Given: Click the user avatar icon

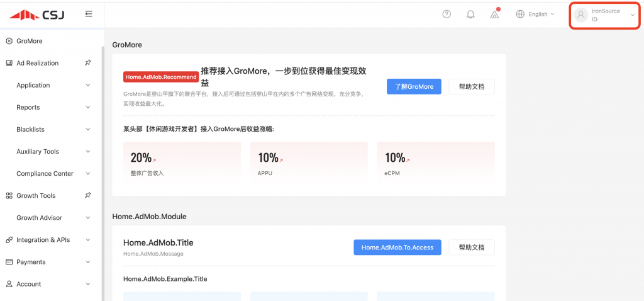Looking at the screenshot, I should click(581, 15).
